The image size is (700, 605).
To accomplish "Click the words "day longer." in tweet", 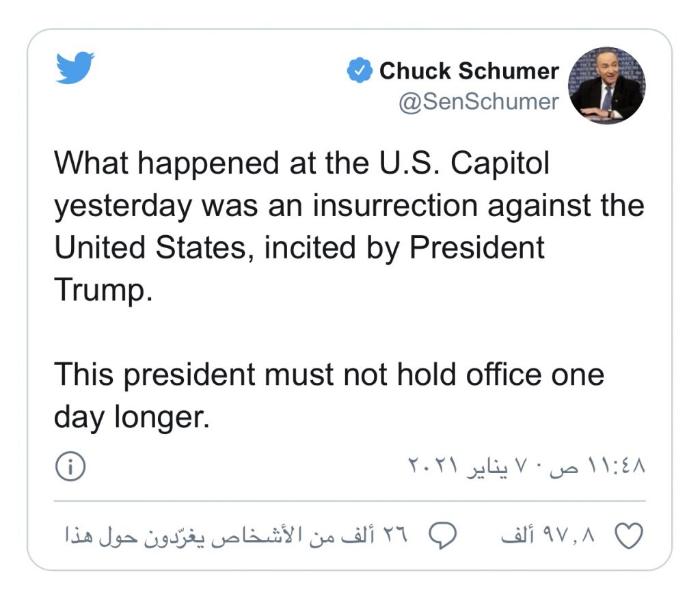I will pos(131,416).
